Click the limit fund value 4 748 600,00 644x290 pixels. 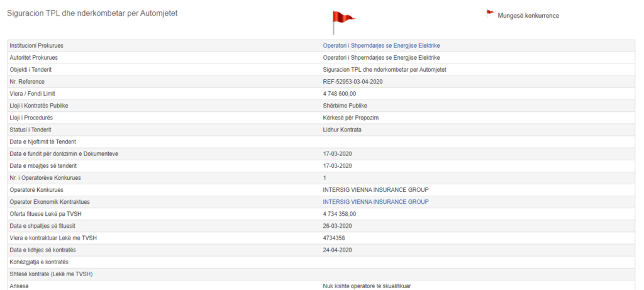[x=339, y=94]
